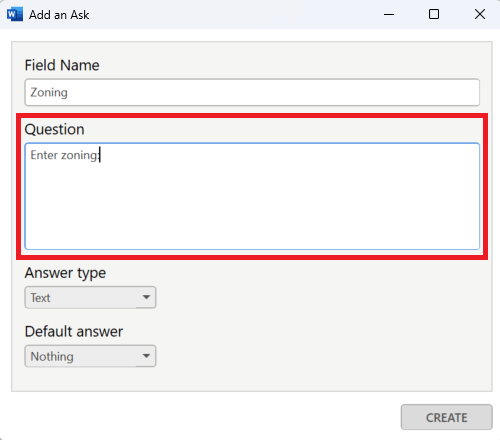Viewport: 500px width, 440px height.
Task: Select the Question label
Action: tap(54, 129)
